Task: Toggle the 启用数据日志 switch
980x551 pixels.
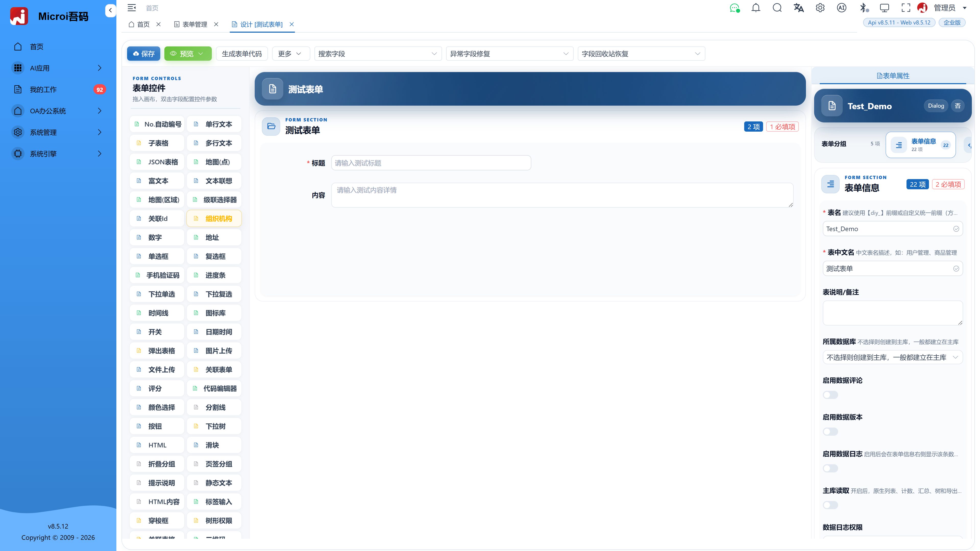Action: click(x=830, y=469)
